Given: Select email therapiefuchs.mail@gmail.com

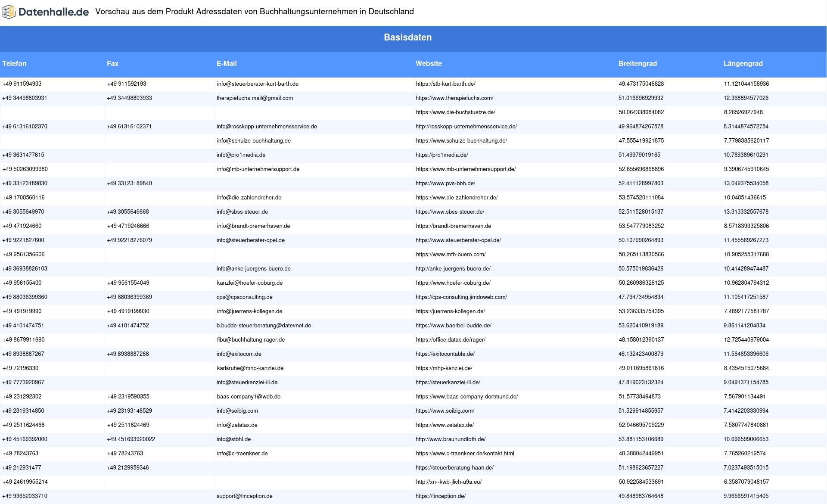Looking at the screenshot, I should pyautogui.click(x=255, y=98).
